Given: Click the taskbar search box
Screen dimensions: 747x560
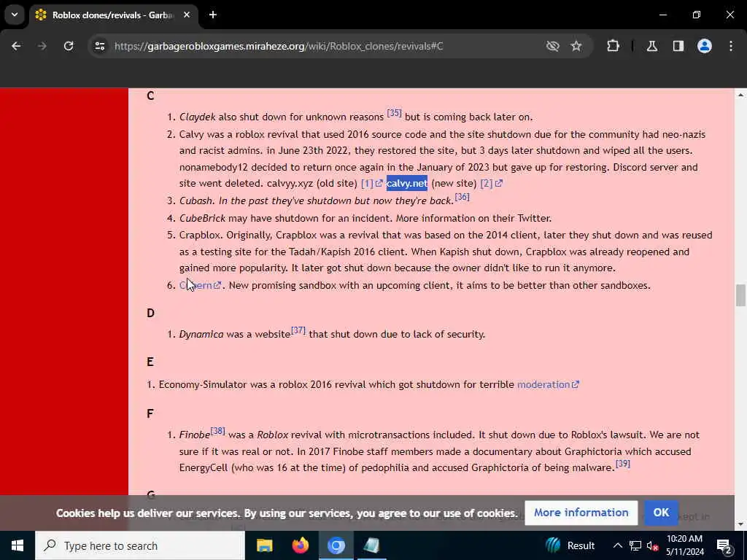Looking at the screenshot, I should tap(140, 545).
